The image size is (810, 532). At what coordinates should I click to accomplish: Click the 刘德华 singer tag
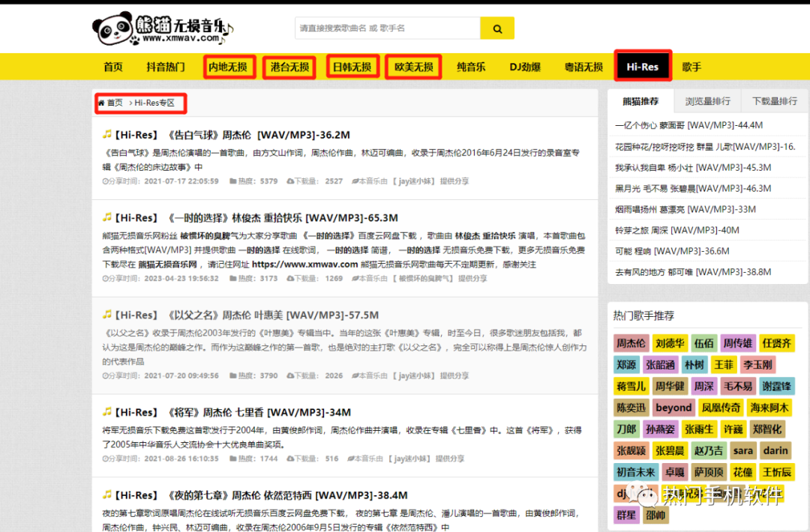670,343
